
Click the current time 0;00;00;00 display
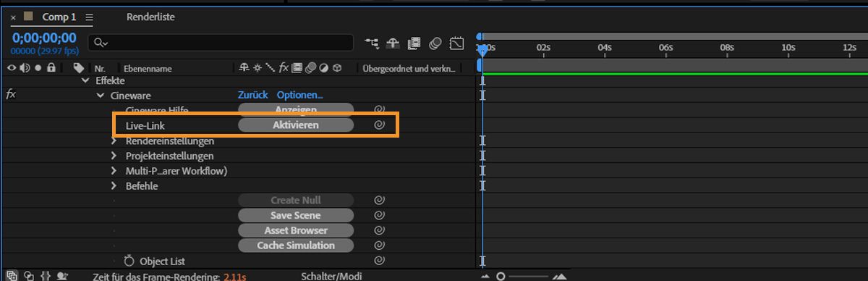point(43,38)
